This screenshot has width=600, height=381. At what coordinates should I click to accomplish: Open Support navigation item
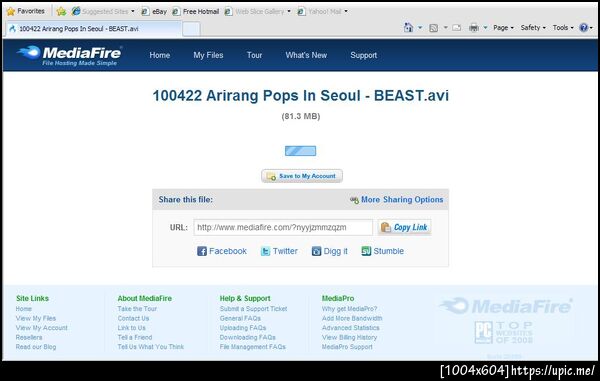[364, 55]
